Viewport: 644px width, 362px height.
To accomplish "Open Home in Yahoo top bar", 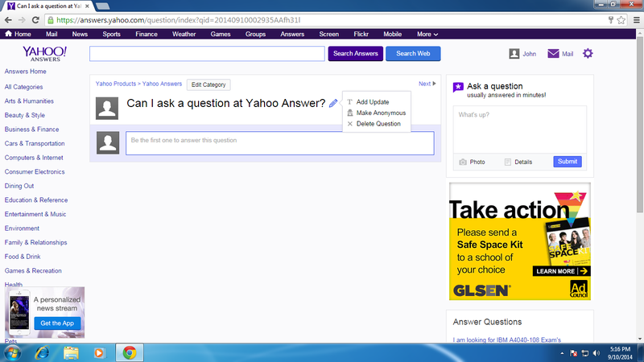I will tap(18, 34).
